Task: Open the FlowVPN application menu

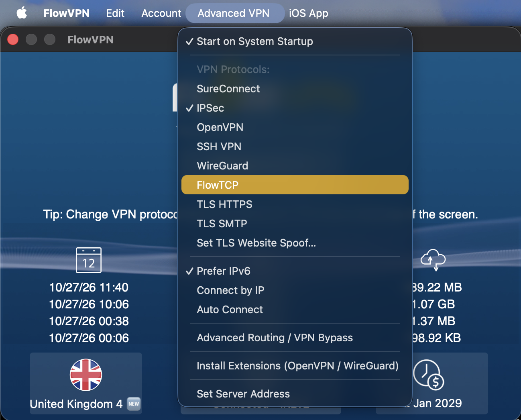Action: pyautogui.click(x=66, y=13)
